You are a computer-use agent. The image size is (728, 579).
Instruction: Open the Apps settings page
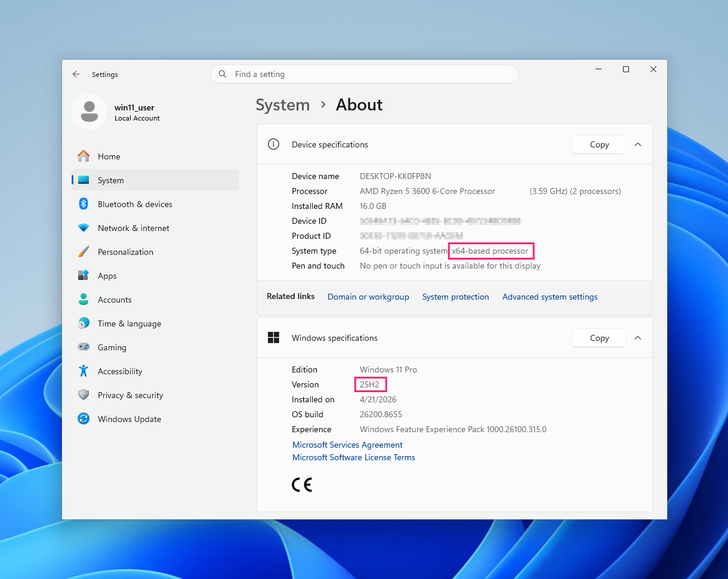[x=155, y=276]
